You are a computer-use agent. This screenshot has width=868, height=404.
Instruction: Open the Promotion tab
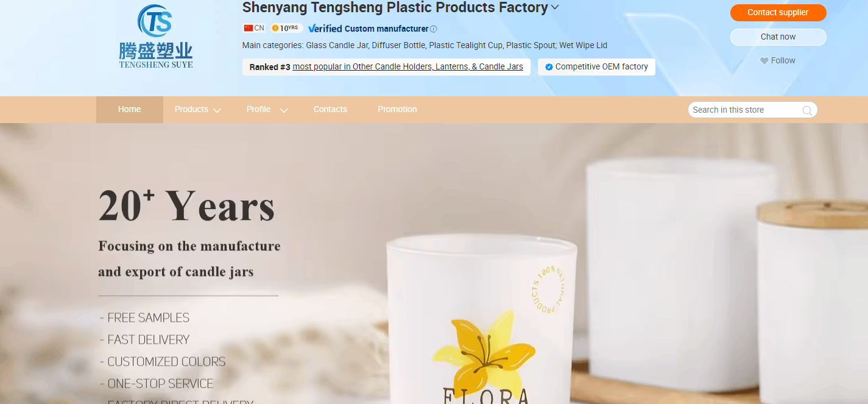397,110
